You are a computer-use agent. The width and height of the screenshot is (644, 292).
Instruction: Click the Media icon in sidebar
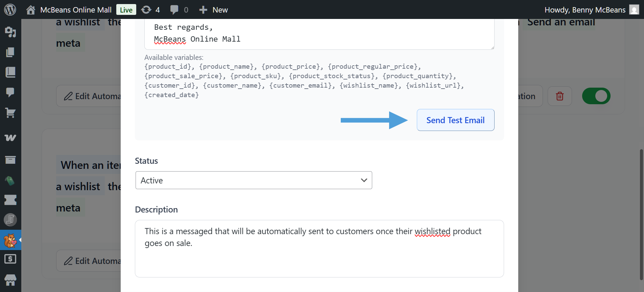click(x=10, y=32)
